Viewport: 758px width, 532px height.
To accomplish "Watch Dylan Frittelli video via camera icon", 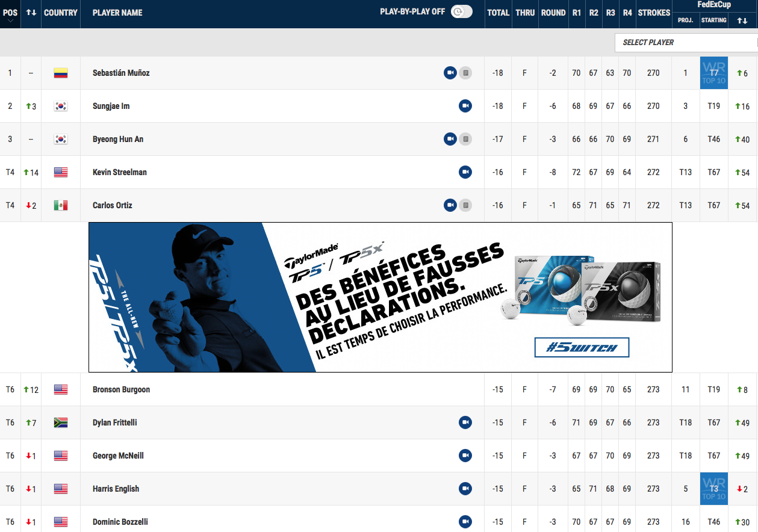I will [x=465, y=422].
